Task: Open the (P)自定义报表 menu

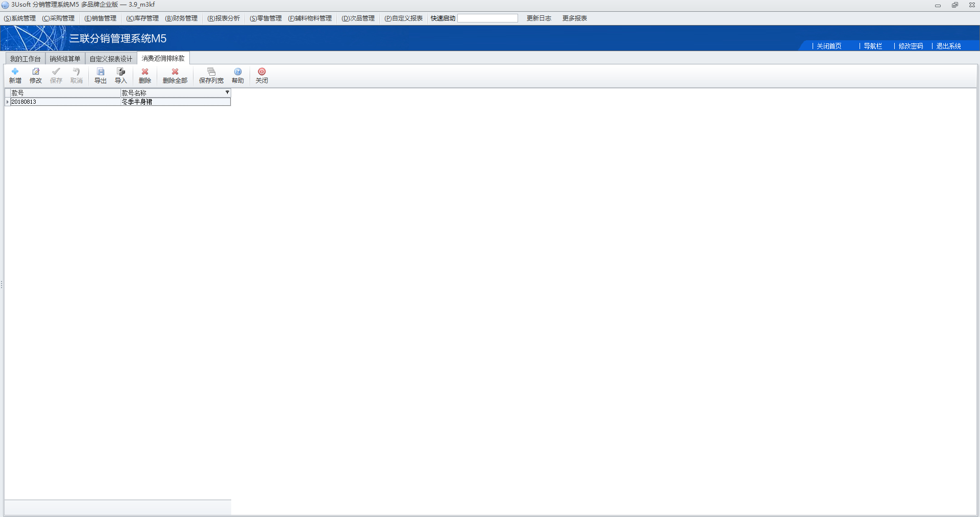Action: (404, 18)
